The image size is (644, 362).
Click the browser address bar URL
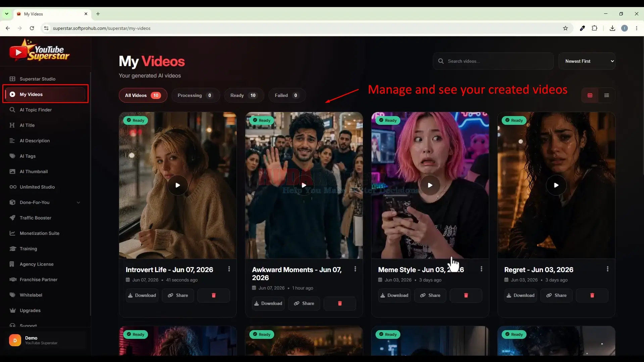(x=102, y=28)
